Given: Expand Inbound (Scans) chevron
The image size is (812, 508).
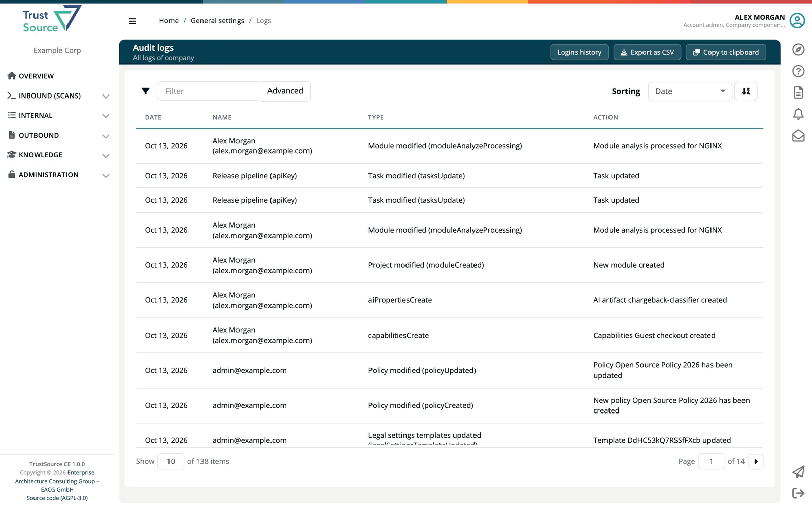Looking at the screenshot, I should (x=106, y=96).
